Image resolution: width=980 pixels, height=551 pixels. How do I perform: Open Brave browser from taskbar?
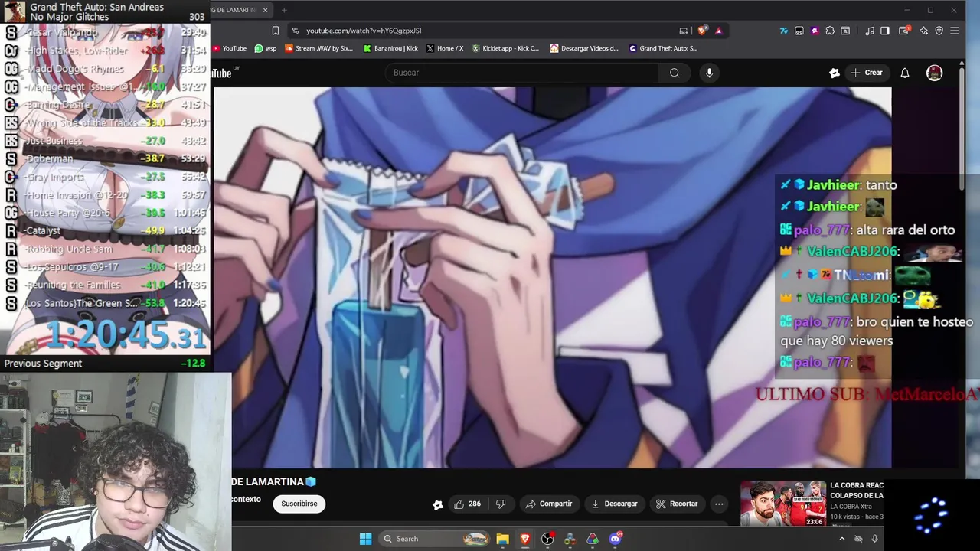pyautogui.click(x=525, y=539)
